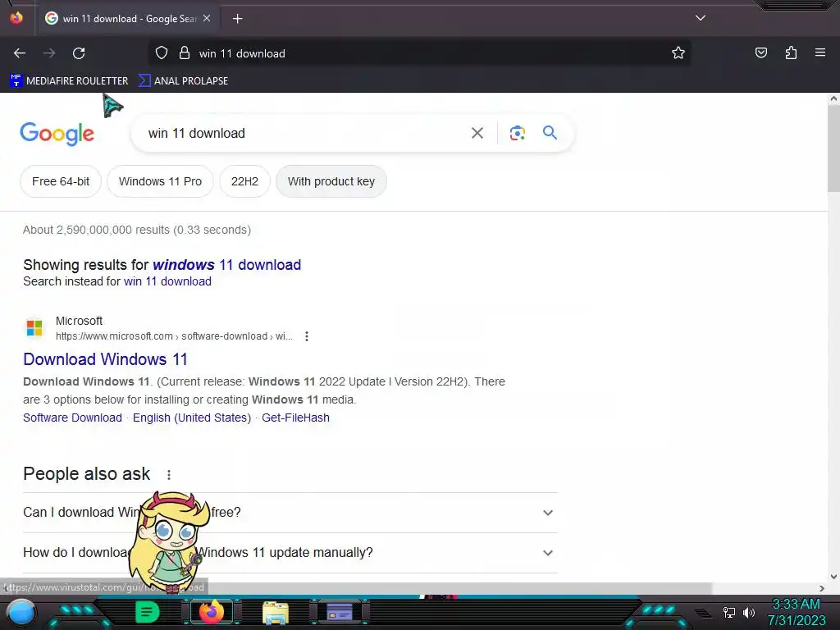Bookmark this page with the star
This screenshot has width=840, height=630.
(678, 53)
